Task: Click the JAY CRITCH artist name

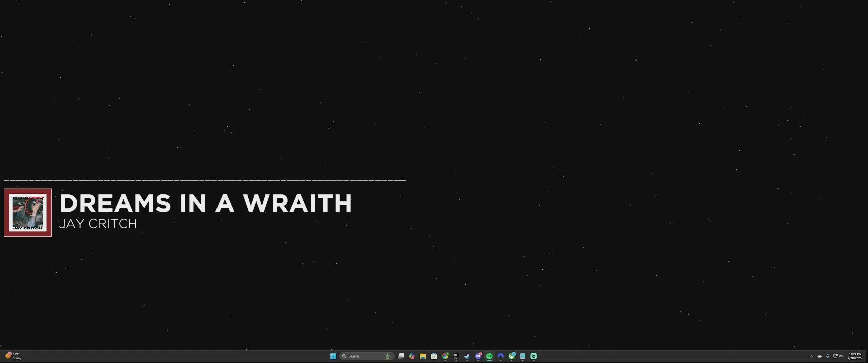Action: point(98,224)
